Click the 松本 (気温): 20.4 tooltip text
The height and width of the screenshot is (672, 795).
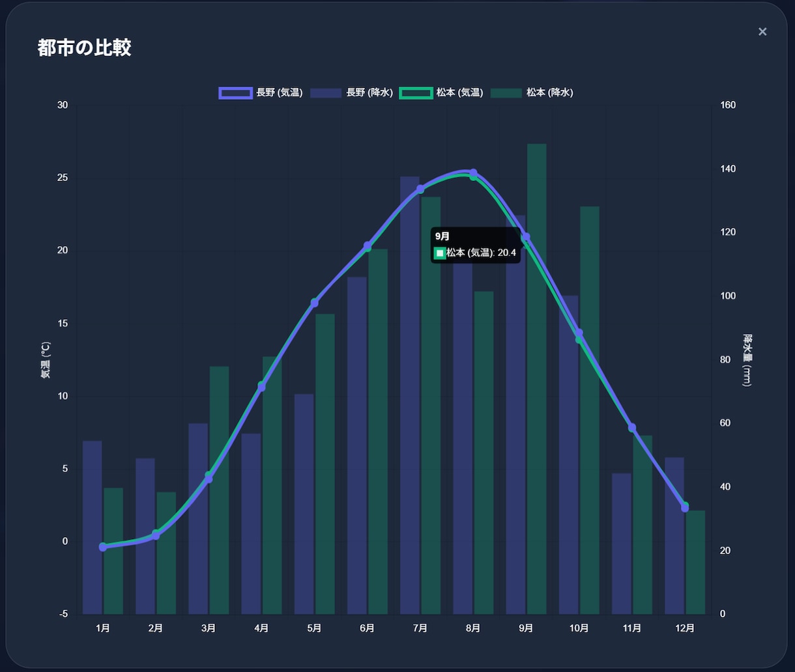[482, 253]
